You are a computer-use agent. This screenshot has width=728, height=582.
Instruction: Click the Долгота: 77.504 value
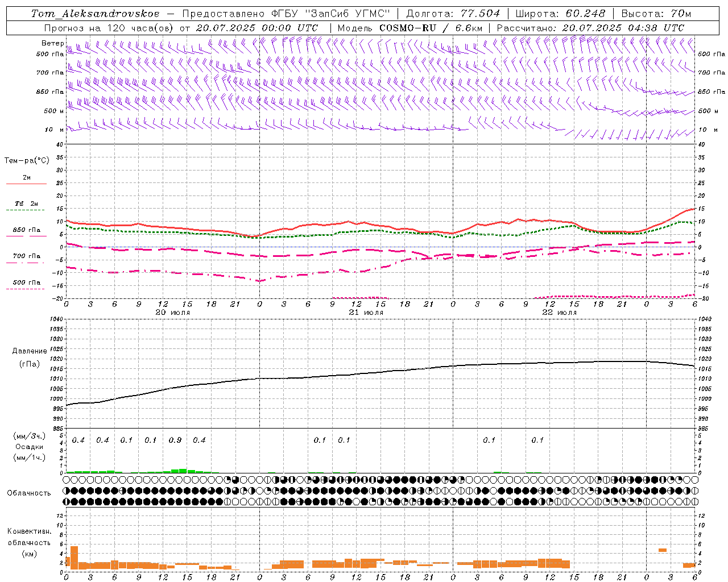453,14
